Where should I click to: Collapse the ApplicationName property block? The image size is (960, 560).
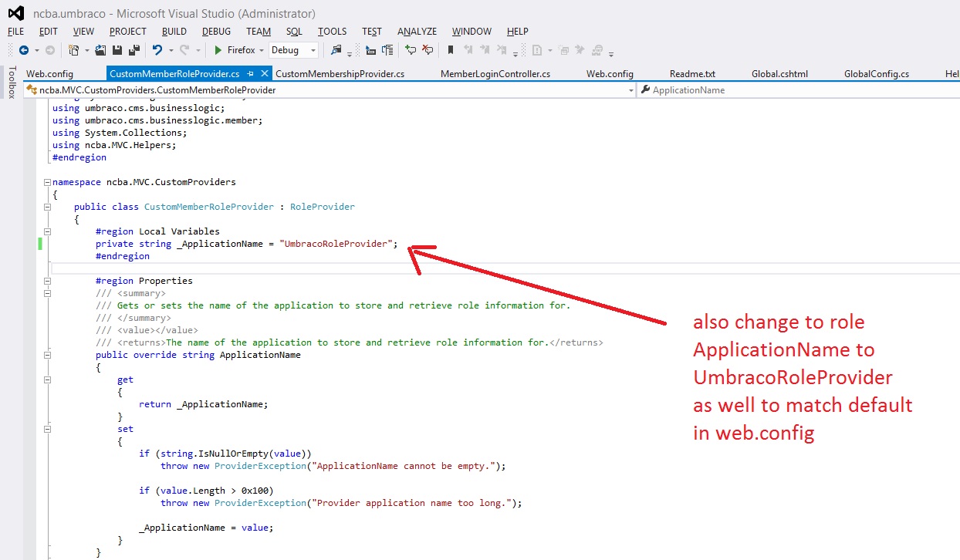(x=48, y=356)
